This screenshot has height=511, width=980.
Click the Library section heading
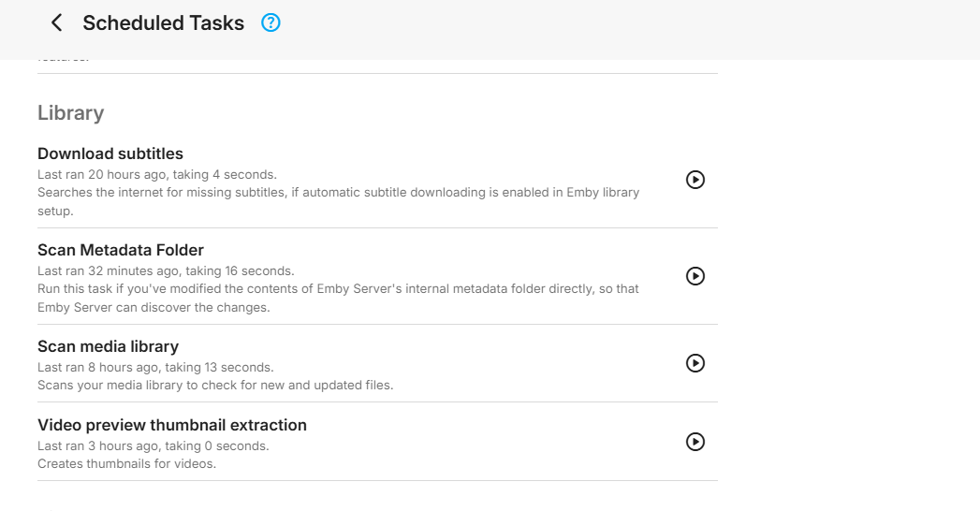tap(70, 113)
